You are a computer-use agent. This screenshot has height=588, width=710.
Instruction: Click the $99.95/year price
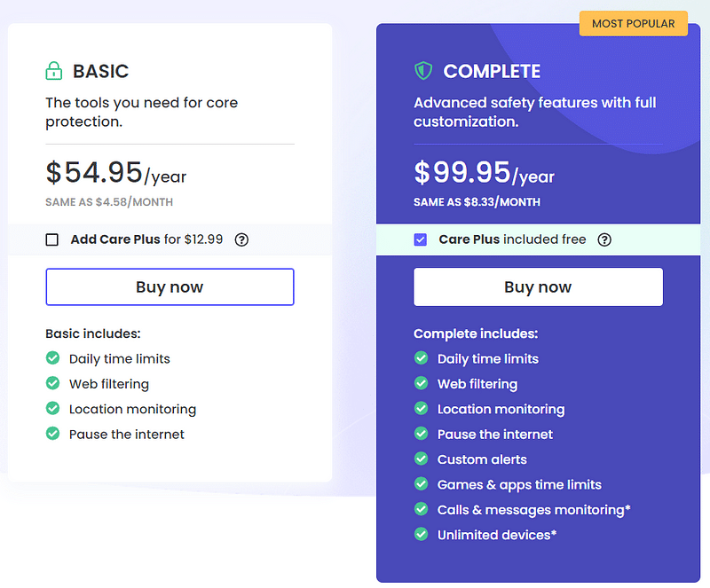[x=484, y=172]
